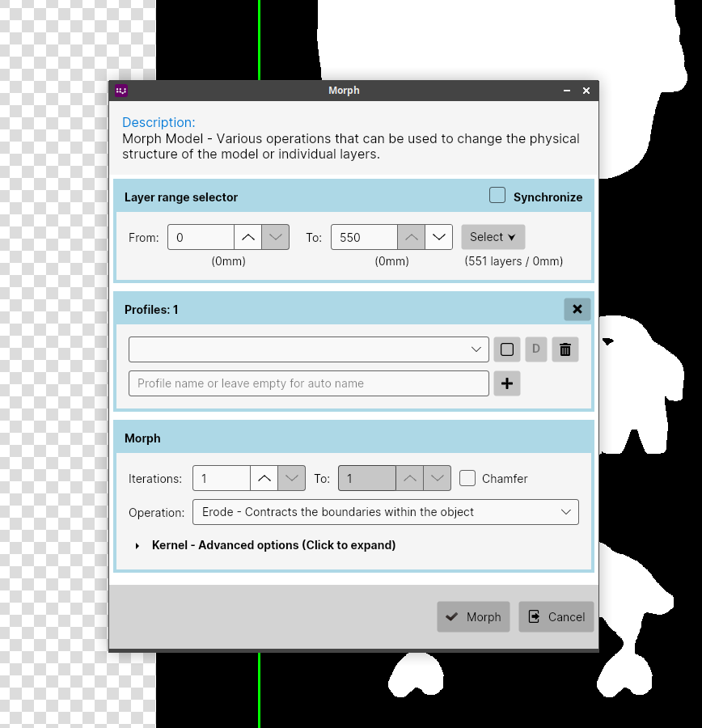
Task: Click the blue Description link
Action: click(x=159, y=122)
